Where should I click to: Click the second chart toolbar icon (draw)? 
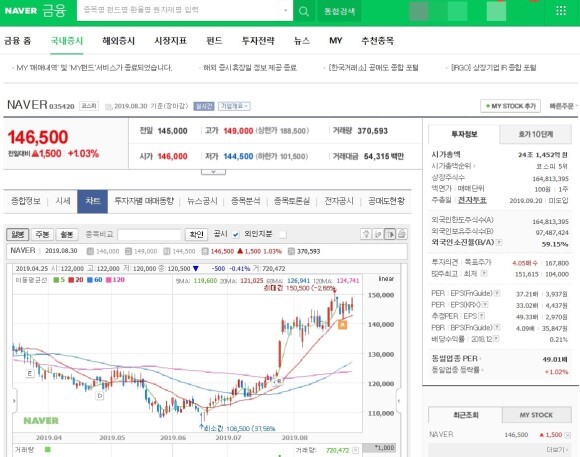(378, 234)
